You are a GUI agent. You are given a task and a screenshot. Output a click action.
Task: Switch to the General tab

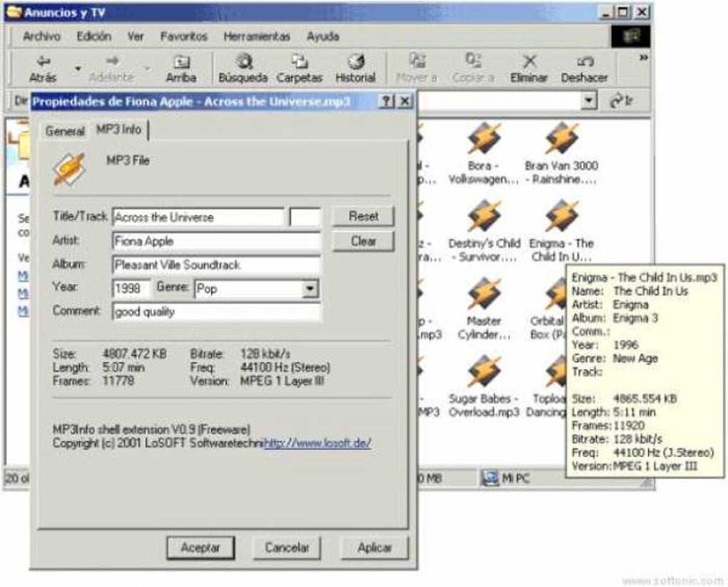[65, 131]
